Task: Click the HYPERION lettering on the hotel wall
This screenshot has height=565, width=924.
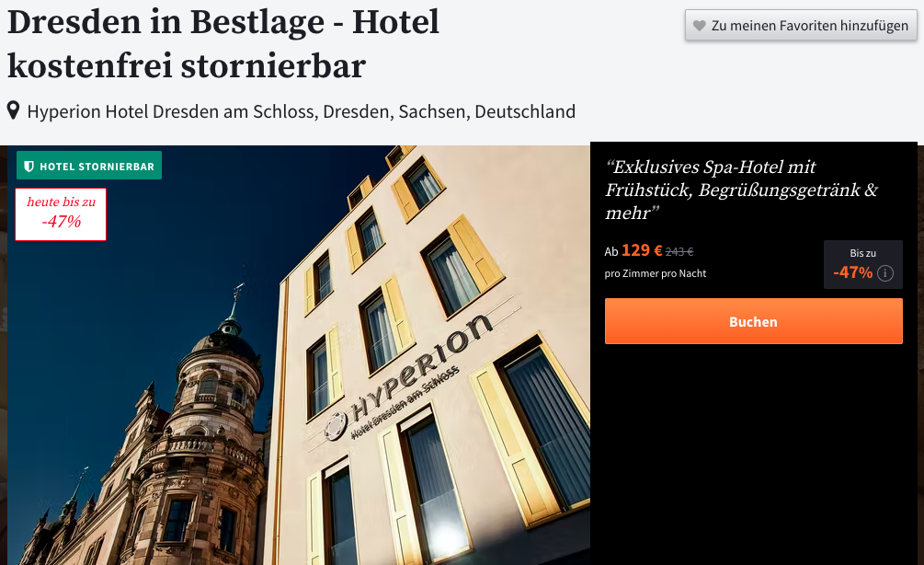Action: point(421,365)
